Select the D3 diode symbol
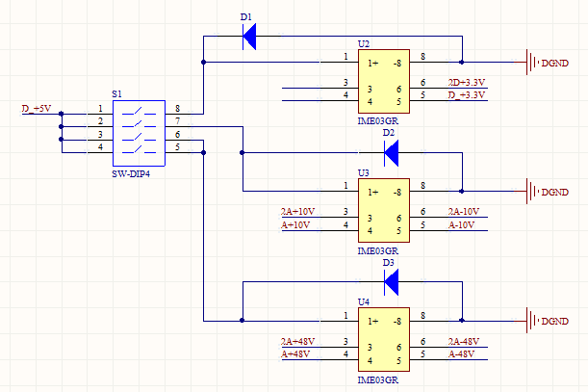The width and height of the screenshot is (588, 392). click(391, 282)
